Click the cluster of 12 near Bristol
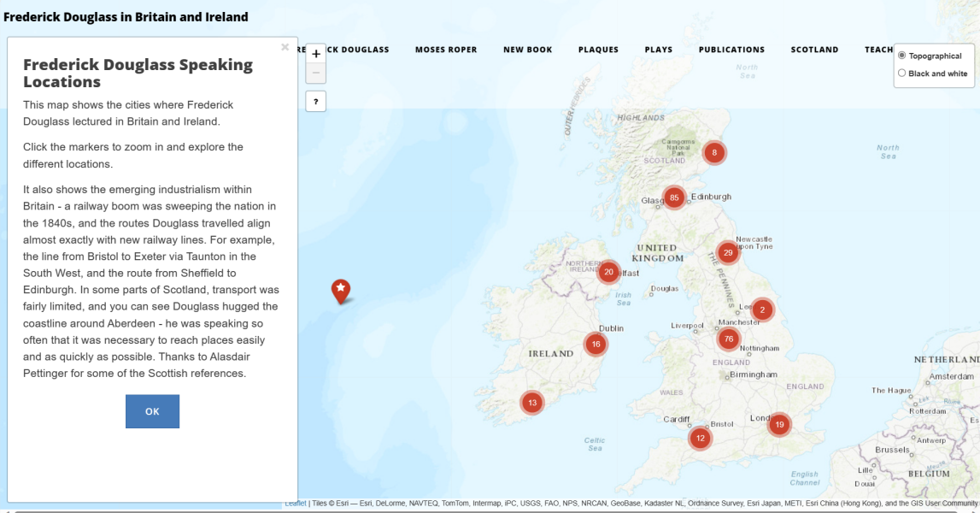980x513 pixels. click(x=700, y=437)
